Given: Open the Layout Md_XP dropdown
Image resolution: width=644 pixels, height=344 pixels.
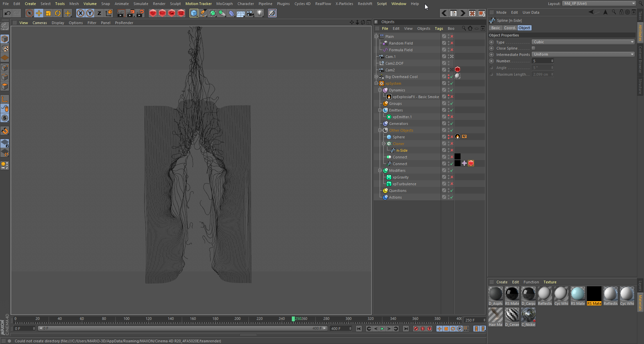Looking at the screenshot, I should point(599,3).
